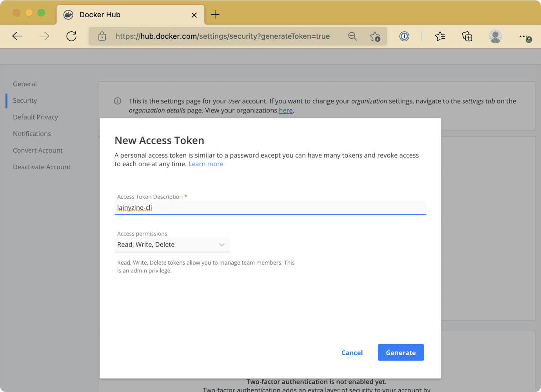Cancel the New Access Token dialog
541x392 pixels.
(x=352, y=353)
